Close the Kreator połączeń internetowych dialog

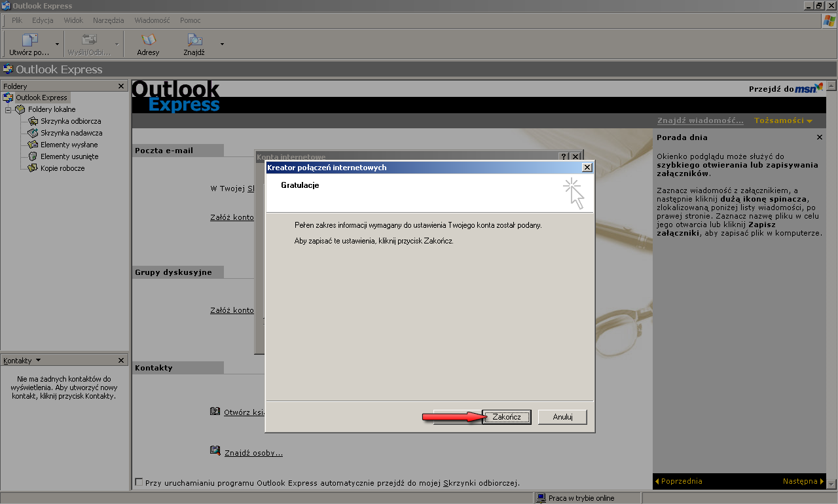[587, 168]
